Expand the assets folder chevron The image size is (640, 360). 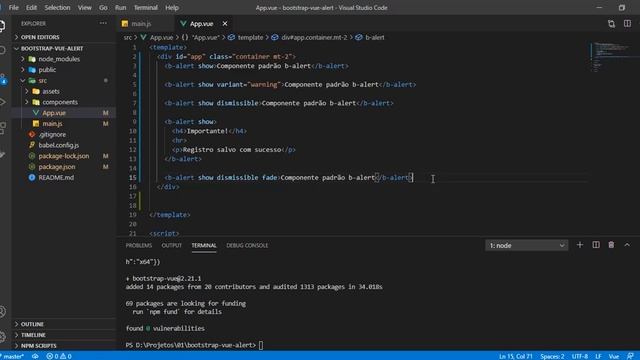(27, 91)
